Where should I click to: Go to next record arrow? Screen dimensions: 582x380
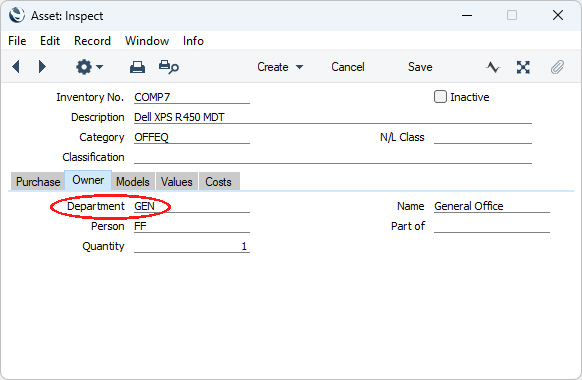[42, 67]
